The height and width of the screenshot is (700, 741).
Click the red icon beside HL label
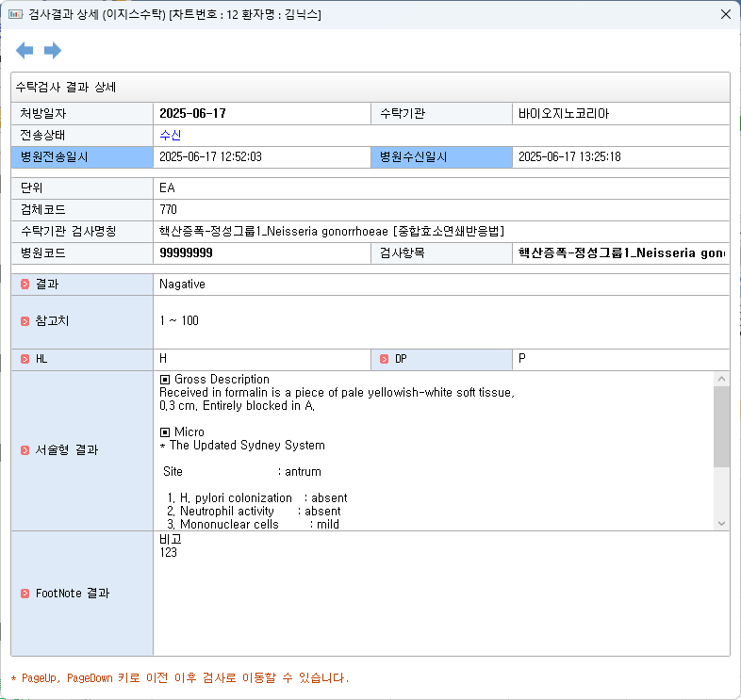coord(25,359)
